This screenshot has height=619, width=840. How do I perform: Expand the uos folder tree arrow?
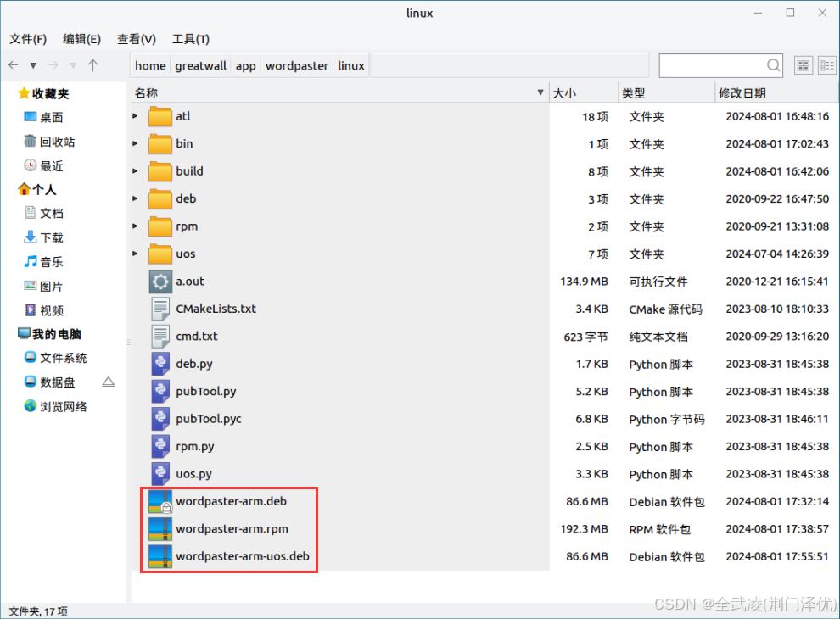[x=136, y=254]
